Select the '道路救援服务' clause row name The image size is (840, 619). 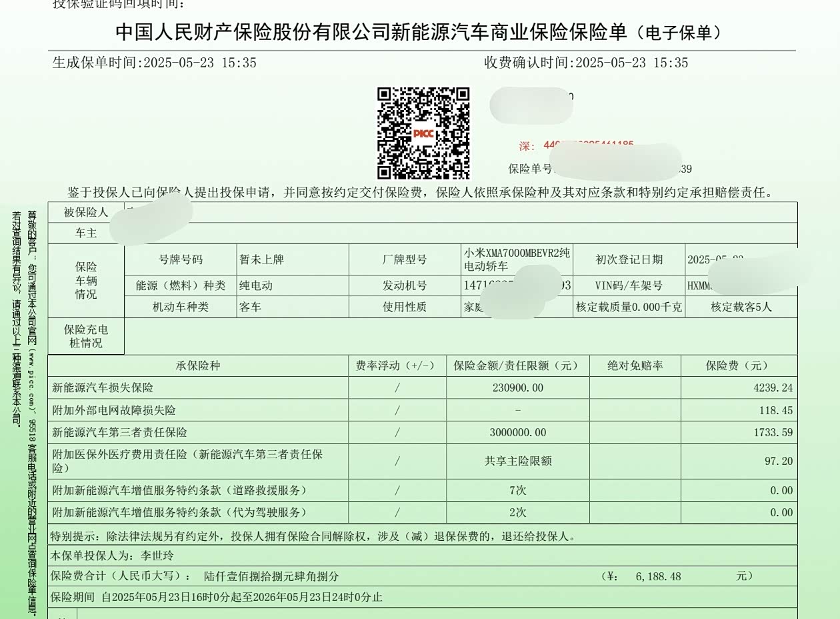coord(180,490)
